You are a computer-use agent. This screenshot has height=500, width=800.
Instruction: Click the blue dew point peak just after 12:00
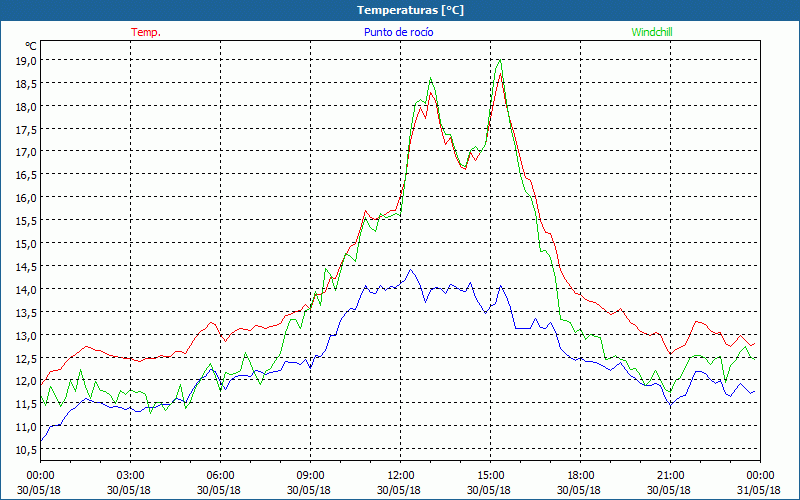click(x=410, y=270)
